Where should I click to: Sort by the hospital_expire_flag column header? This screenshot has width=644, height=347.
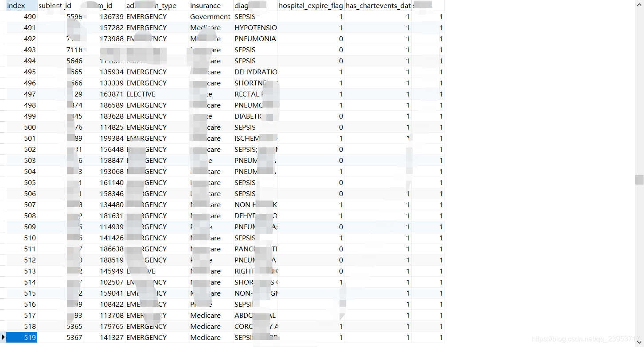click(310, 5)
